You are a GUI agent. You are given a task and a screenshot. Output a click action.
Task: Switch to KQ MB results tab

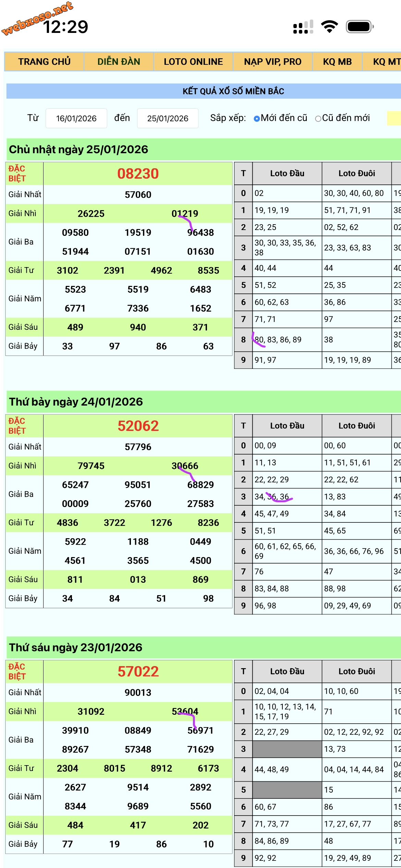pyautogui.click(x=337, y=62)
